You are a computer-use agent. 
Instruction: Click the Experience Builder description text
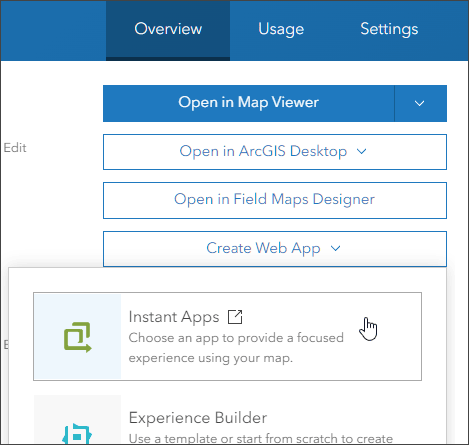pyautogui.click(x=261, y=438)
